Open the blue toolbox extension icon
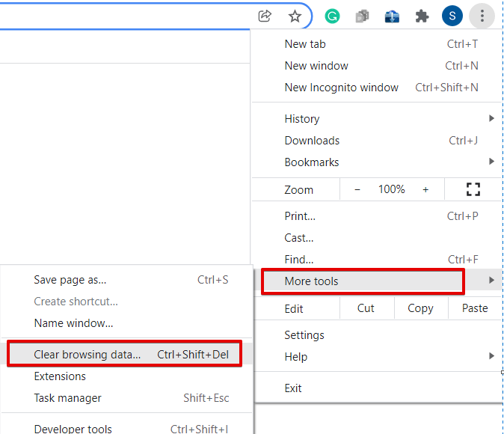Screen dimensions: 504x434 [392, 16]
